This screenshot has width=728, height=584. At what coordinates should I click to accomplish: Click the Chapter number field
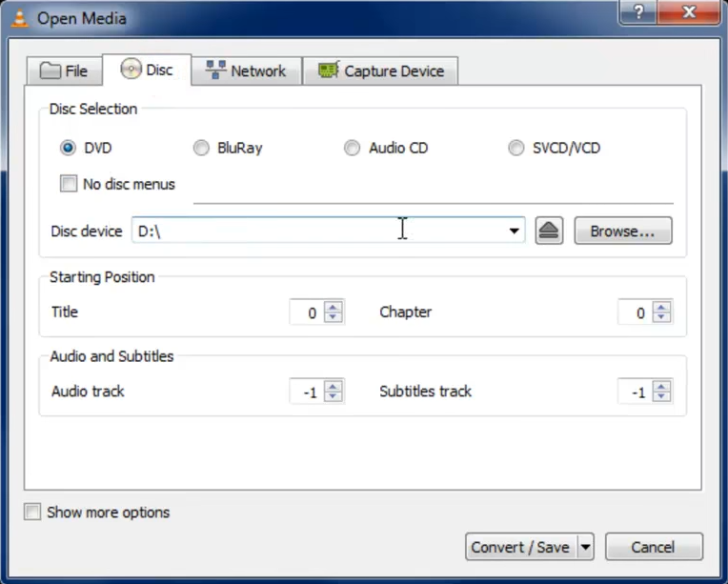click(636, 312)
